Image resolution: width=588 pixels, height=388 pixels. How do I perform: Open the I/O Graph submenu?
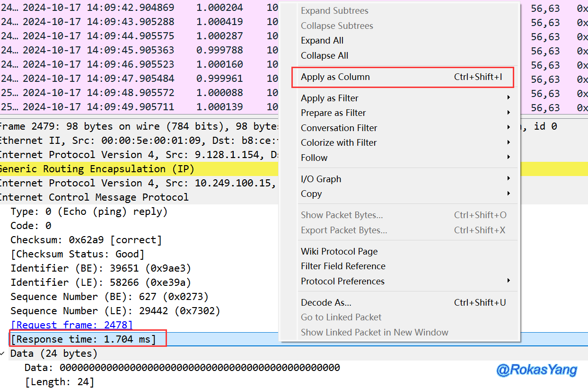(321, 179)
